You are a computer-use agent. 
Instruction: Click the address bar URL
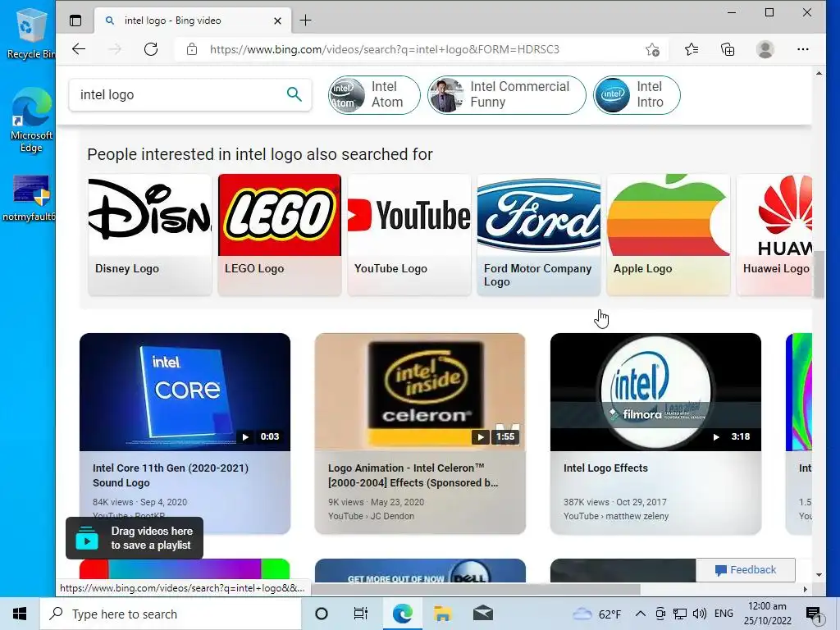click(384, 49)
